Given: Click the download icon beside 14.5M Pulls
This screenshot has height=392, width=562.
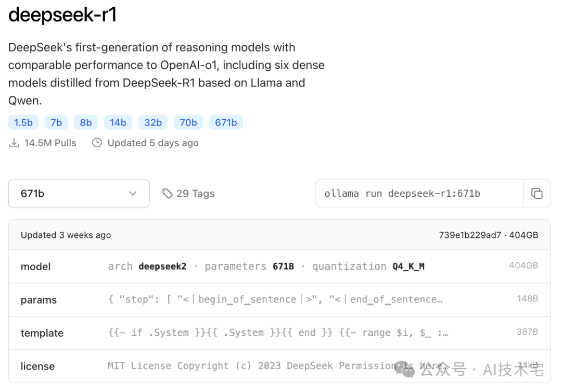Looking at the screenshot, I should tap(14, 142).
